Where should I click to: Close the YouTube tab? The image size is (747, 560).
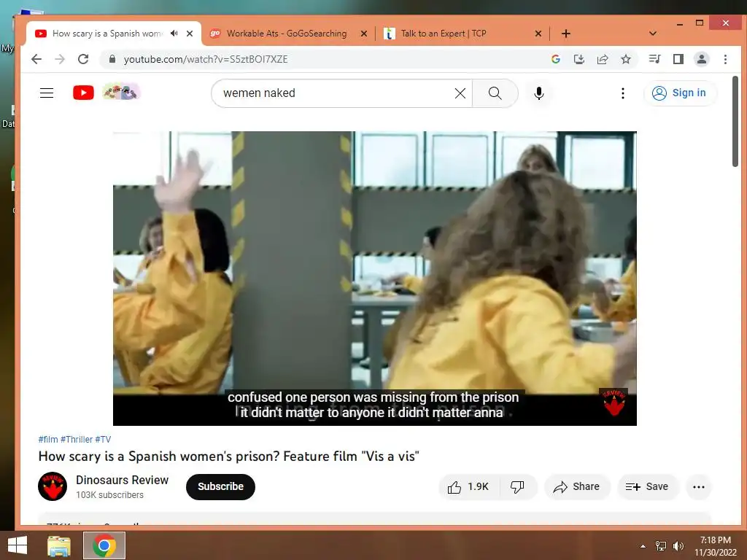[x=190, y=34]
